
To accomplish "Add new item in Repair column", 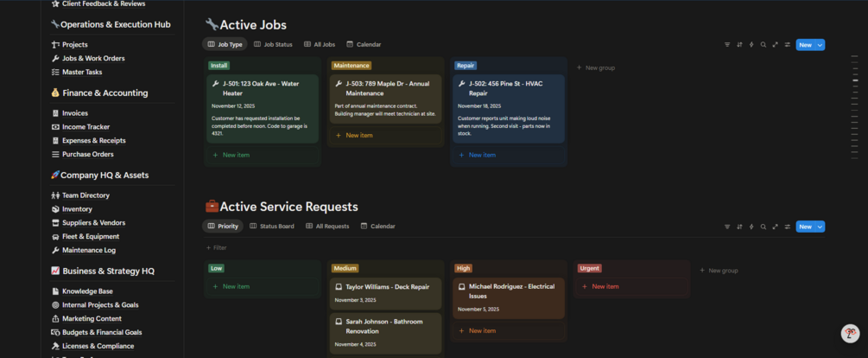I will (509, 155).
